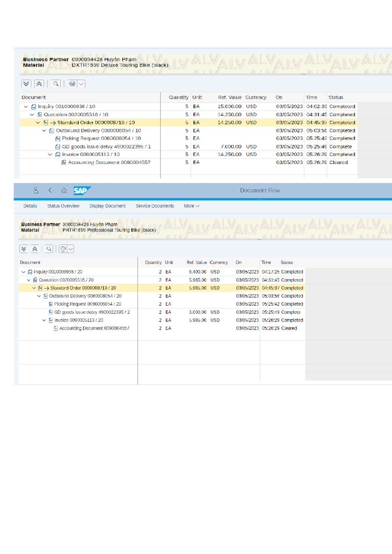Print the Deluxe Touring Bike document flow
The height and width of the screenshot is (554, 392).
coord(72,84)
